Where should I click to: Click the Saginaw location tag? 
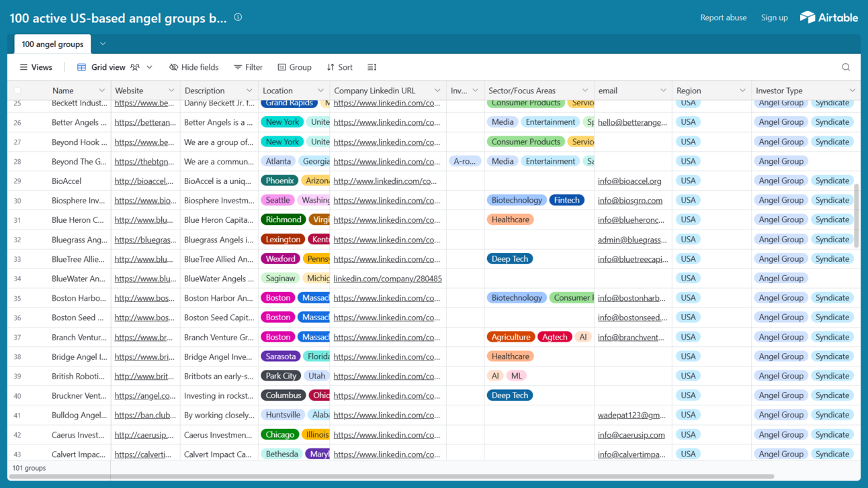point(280,279)
